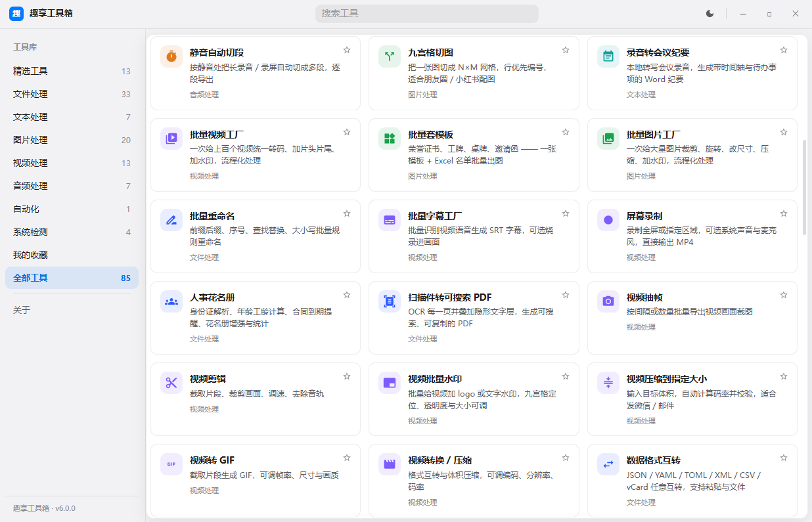Image resolution: width=812 pixels, height=522 pixels.
Task: Favorite 批量视频工厂 with its star
Action: coord(347,132)
